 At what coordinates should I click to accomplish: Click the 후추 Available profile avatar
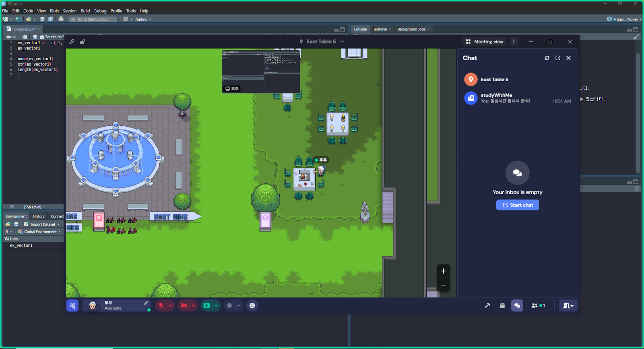(x=93, y=306)
